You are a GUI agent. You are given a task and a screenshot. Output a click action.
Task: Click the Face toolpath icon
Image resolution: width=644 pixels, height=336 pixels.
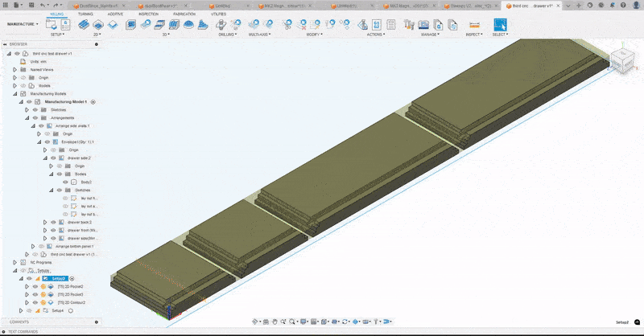(x=113, y=25)
